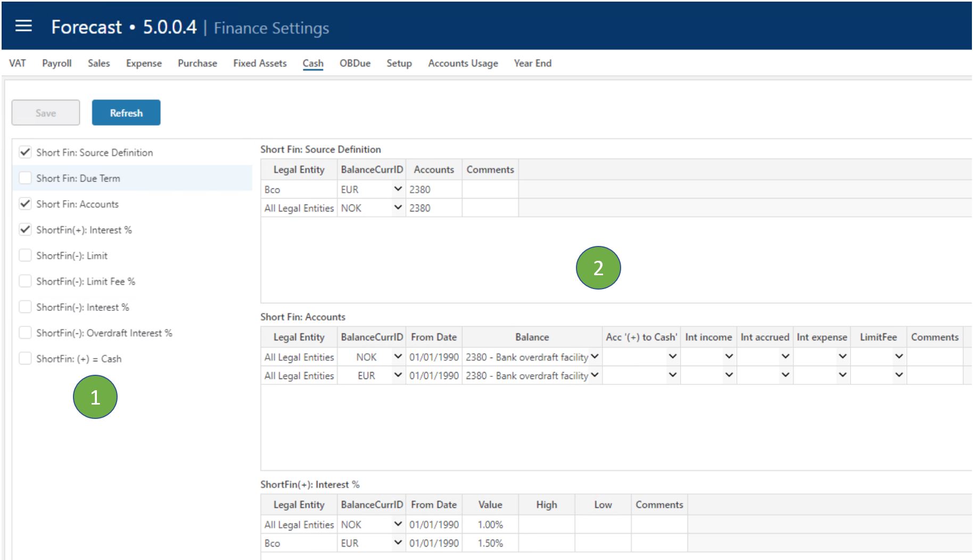Click the disabled Save button

pyautogui.click(x=45, y=112)
